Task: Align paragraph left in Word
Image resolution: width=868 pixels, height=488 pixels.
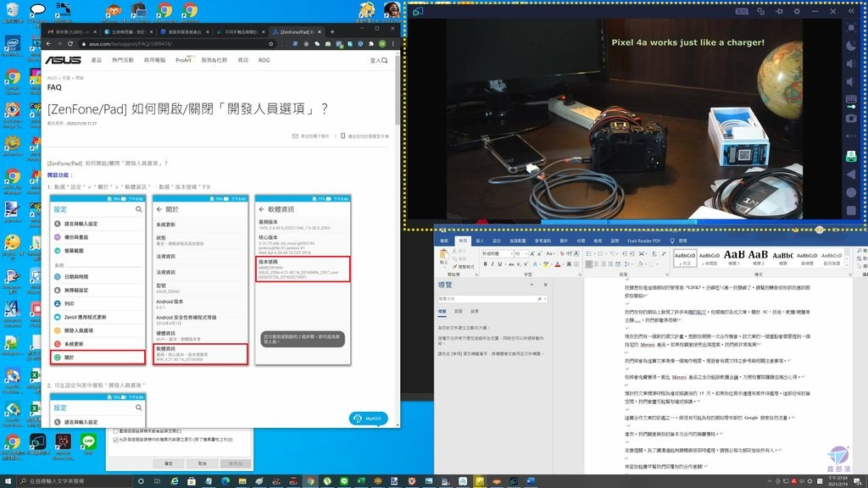Action: point(589,264)
